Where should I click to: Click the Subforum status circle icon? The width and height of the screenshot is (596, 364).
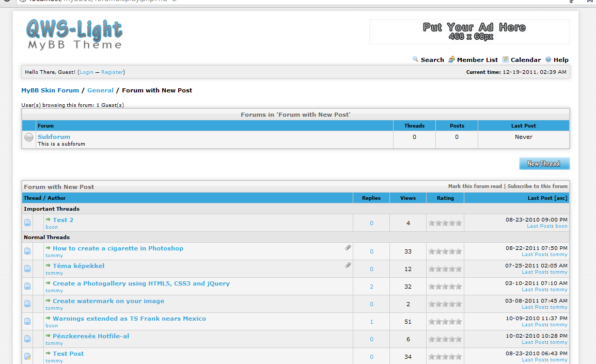pos(29,137)
